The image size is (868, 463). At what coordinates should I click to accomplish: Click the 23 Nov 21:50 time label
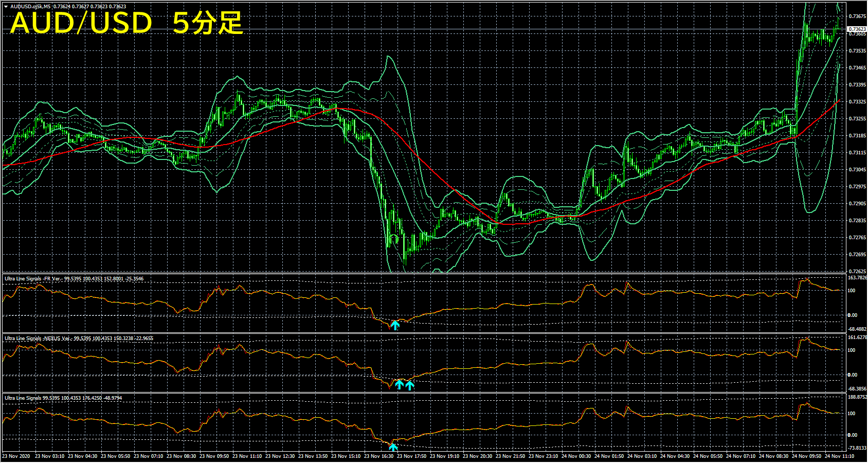tap(511, 456)
